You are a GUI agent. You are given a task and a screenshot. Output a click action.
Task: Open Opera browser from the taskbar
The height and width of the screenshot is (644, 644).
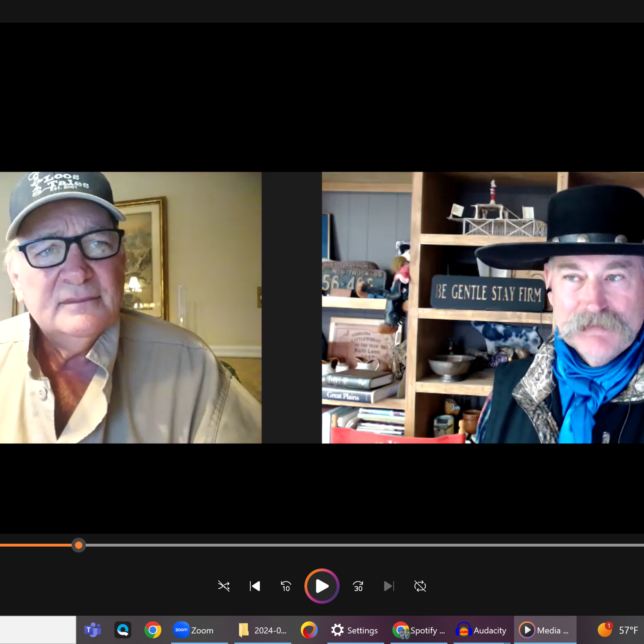309,630
